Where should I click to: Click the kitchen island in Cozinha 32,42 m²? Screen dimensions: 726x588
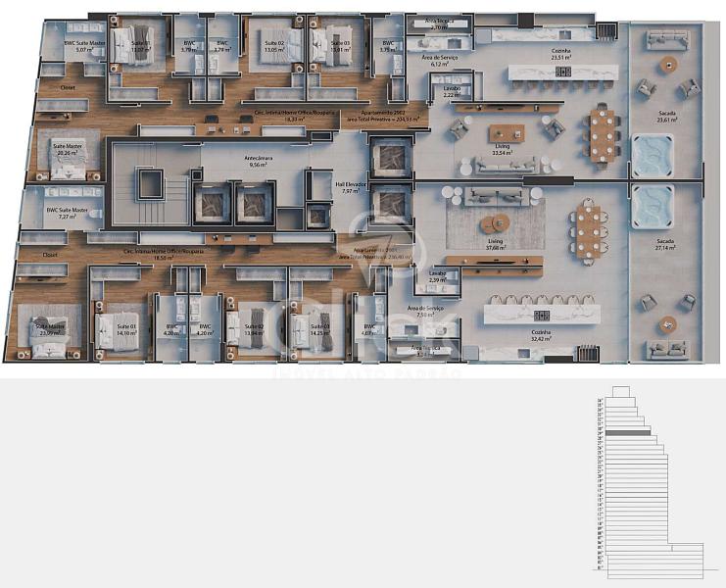(x=542, y=315)
